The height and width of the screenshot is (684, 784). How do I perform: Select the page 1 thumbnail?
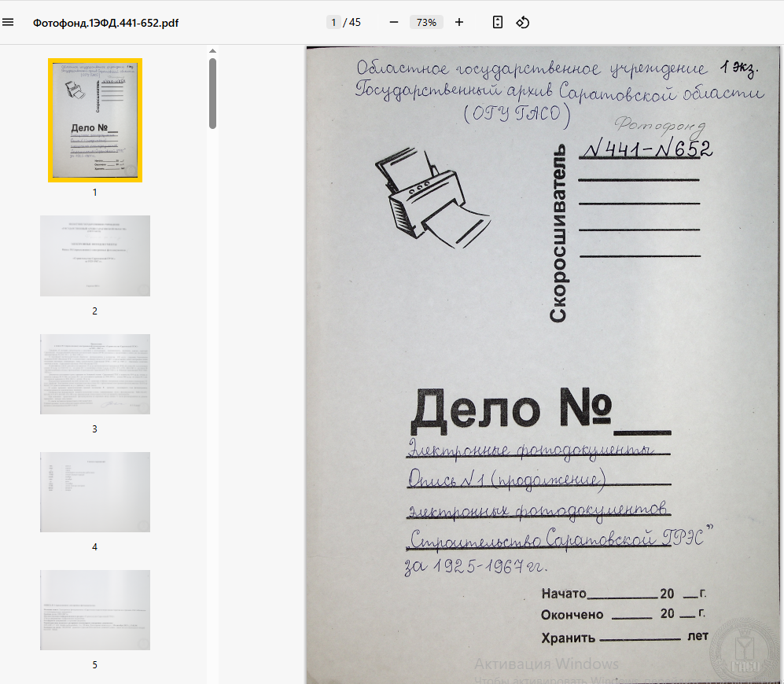tap(94, 120)
